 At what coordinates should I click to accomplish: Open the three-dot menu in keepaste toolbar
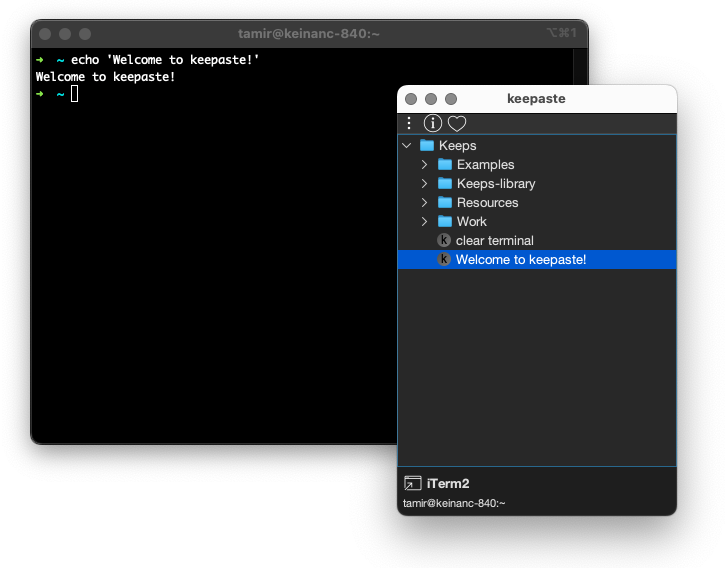coord(409,123)
